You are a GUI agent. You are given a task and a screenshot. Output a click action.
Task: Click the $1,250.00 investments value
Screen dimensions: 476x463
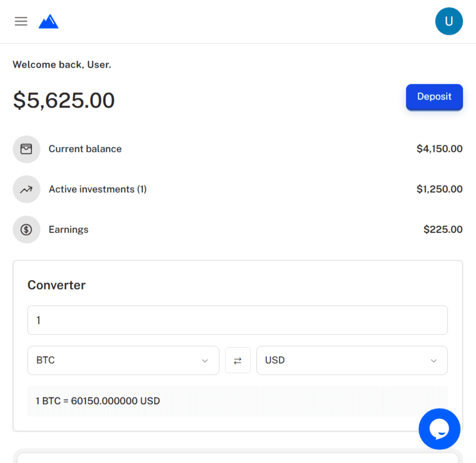[x=439, y=189]
